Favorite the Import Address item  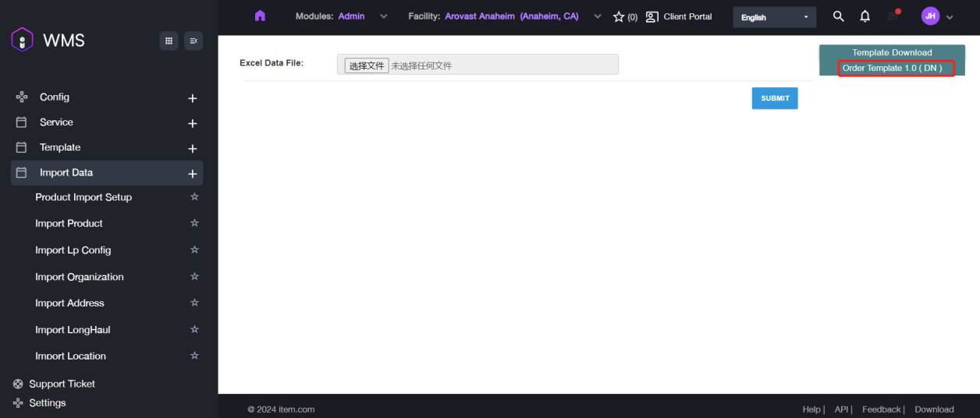(194, 303)
